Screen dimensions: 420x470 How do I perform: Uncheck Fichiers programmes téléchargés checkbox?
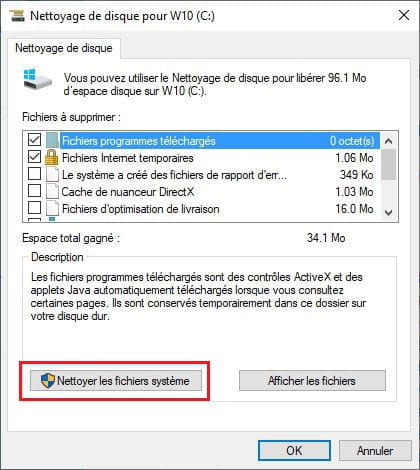[35, 140]
